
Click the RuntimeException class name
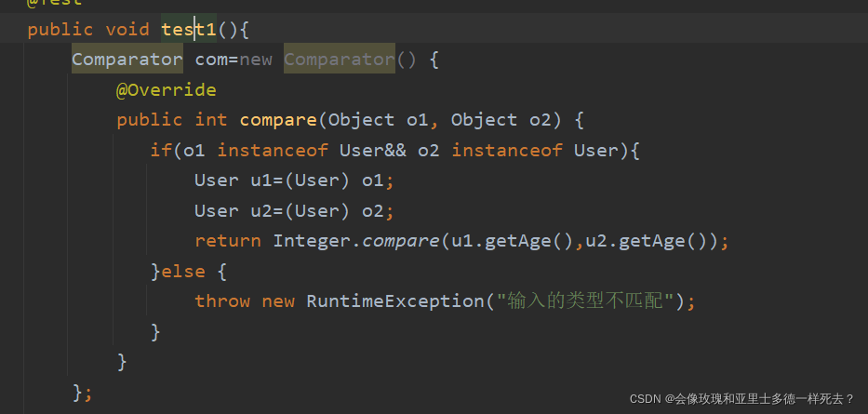pyautogui.click(x=394, y=301)
